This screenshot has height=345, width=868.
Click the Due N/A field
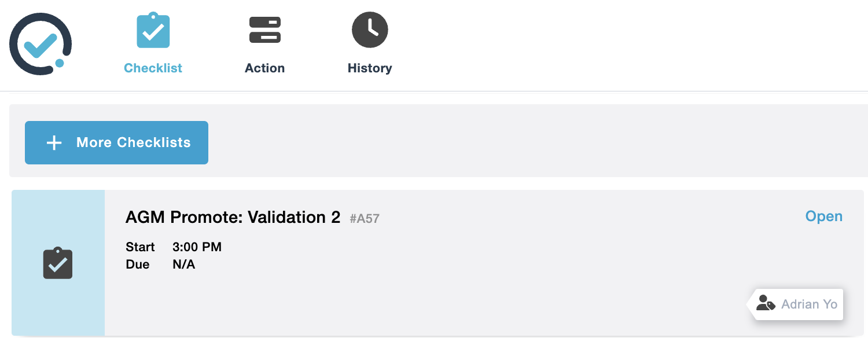pos(183,264)
